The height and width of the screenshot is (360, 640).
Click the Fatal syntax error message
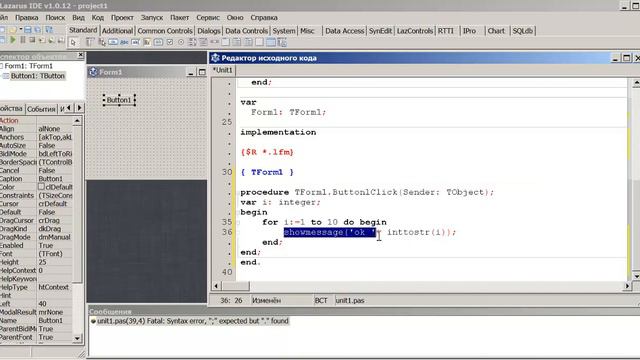pos(193,321)
